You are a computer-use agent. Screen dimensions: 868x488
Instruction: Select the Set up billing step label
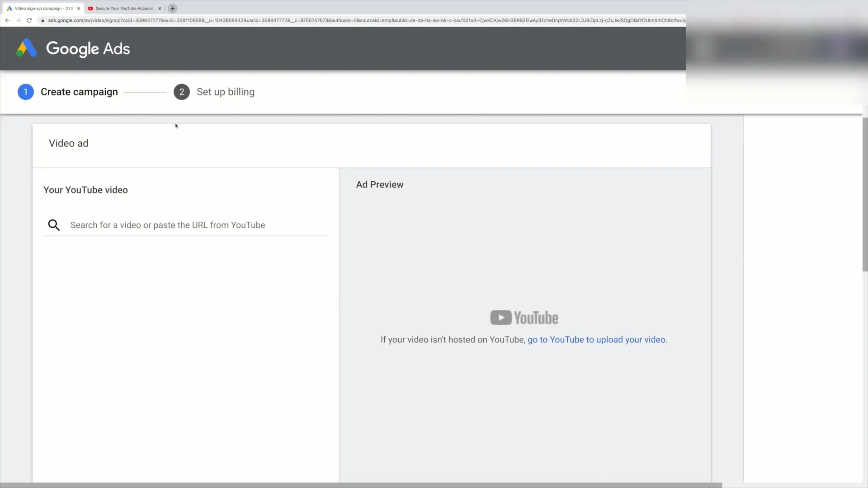(226, 92)
